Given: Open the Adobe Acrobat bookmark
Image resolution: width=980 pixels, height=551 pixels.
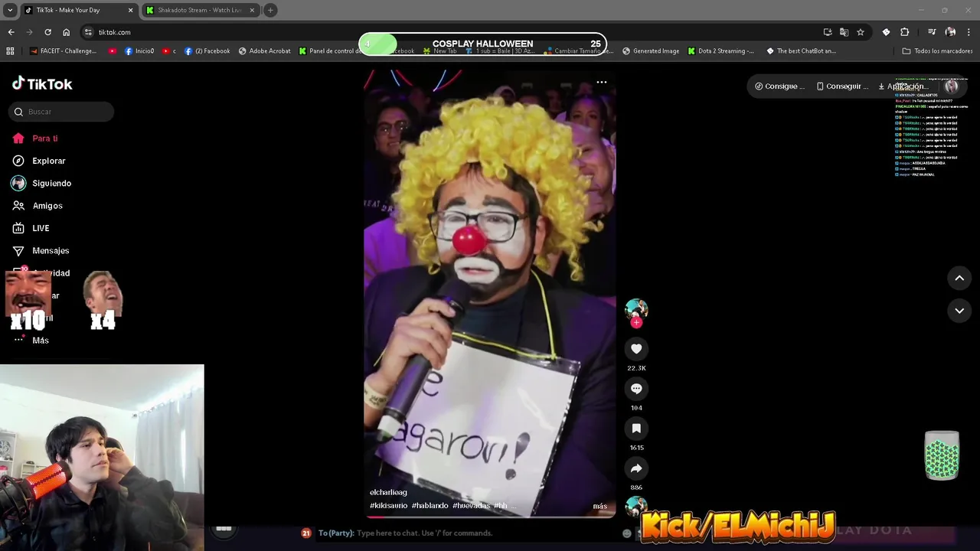Looking at the screenshot, I should click(265, 51).
